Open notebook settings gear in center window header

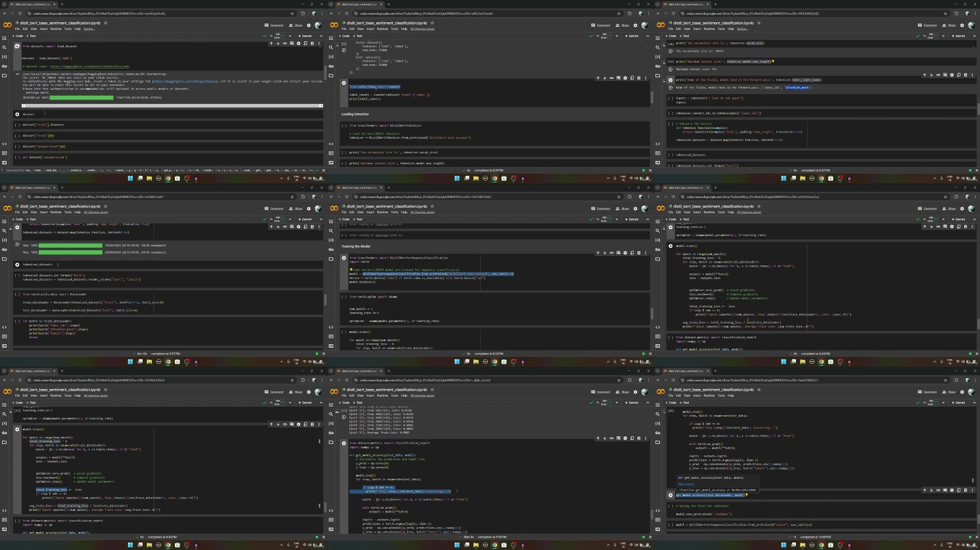tap(635, 208)
